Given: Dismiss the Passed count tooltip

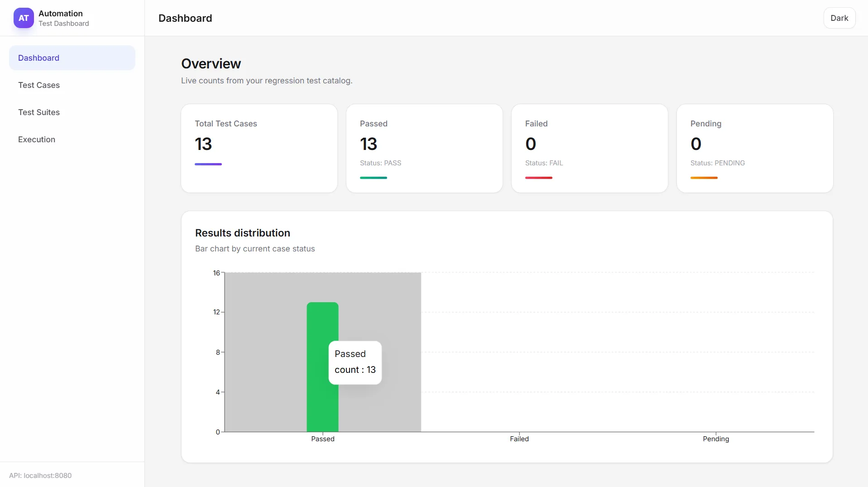Looking at the screenshot, I should [x=355, y=362].
